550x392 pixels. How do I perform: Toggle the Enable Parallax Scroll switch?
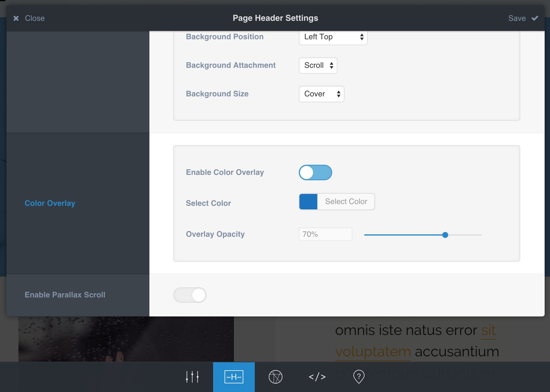(190, 295)
